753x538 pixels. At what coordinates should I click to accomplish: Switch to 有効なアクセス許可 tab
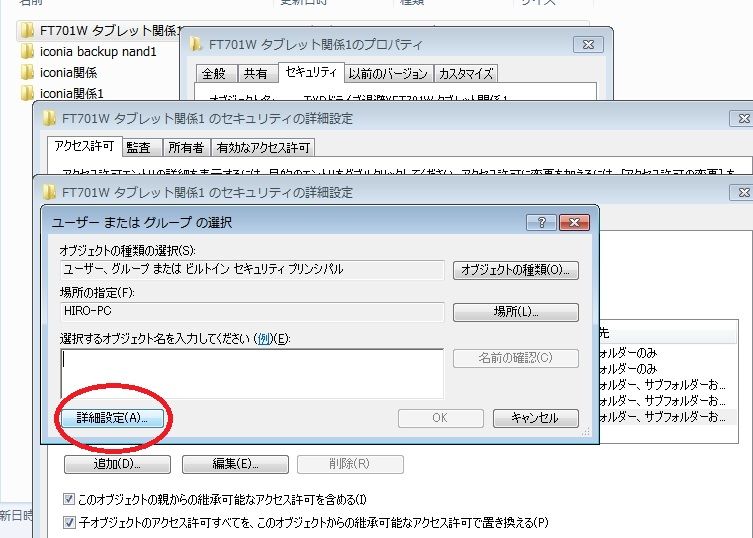click(x=263, y=147)
